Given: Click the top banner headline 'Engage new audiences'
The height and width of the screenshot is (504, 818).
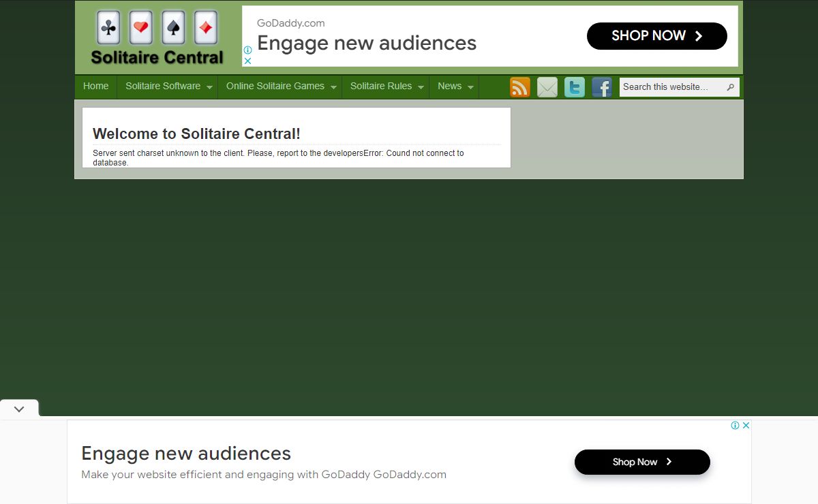Looking at the screenshot, I should coord(367,43).
